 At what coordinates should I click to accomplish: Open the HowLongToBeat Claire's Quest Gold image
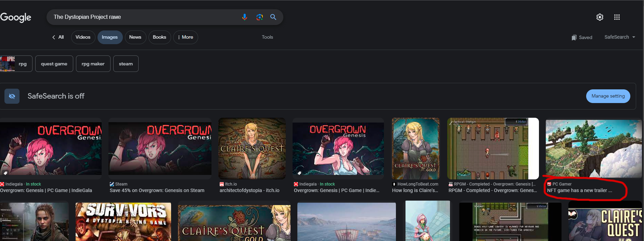tap(416, 149)
